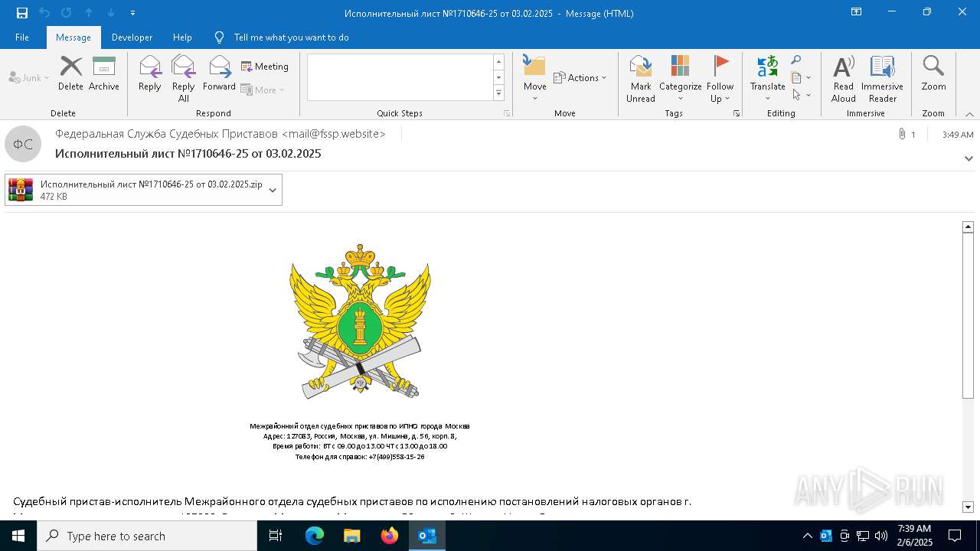Open Immersive Reader
The image size is (980, 551).
[x=882, y=78]
